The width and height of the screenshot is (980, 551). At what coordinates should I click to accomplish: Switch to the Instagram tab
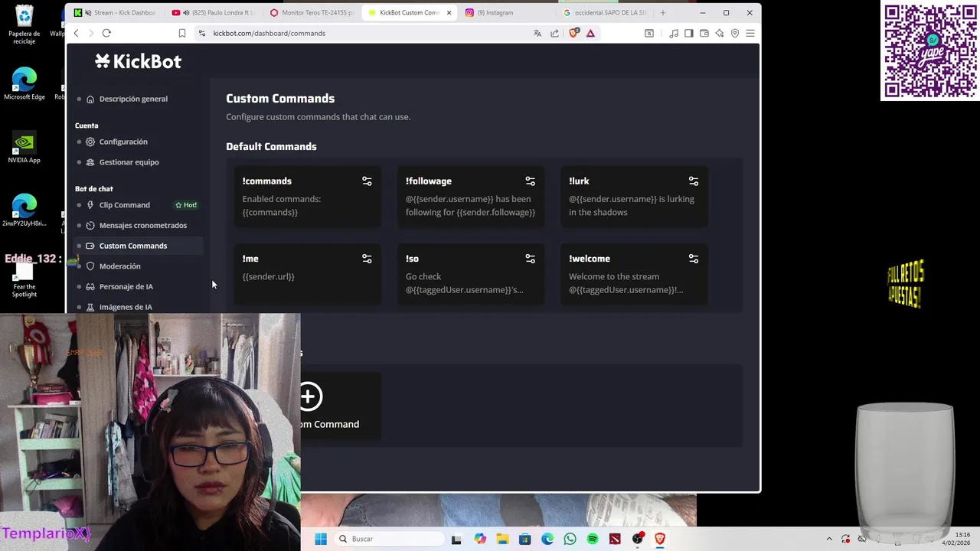[507, 12]
